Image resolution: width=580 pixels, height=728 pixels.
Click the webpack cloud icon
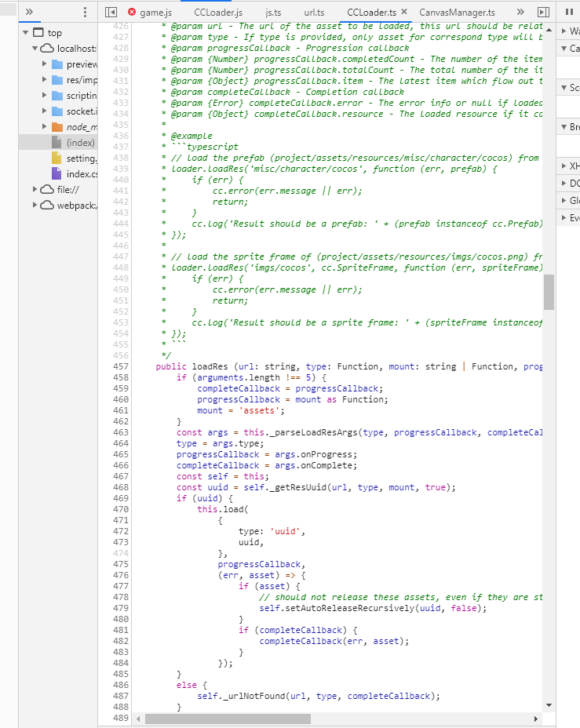(x=47, y=206)
